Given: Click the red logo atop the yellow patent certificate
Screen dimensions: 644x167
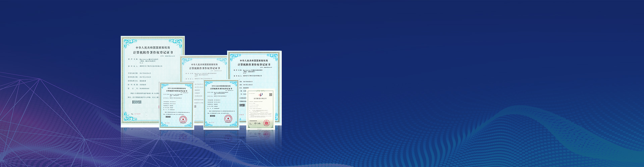Looking at the screenshot, I should [260, 95].
